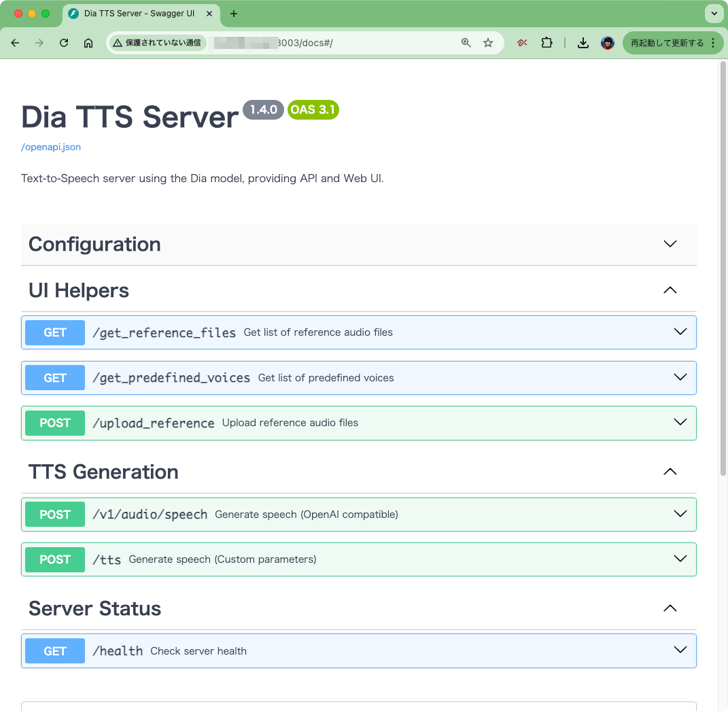Click the OAS 3.1 badge
The image size is (728, 711).
click(x=313, y=109)
